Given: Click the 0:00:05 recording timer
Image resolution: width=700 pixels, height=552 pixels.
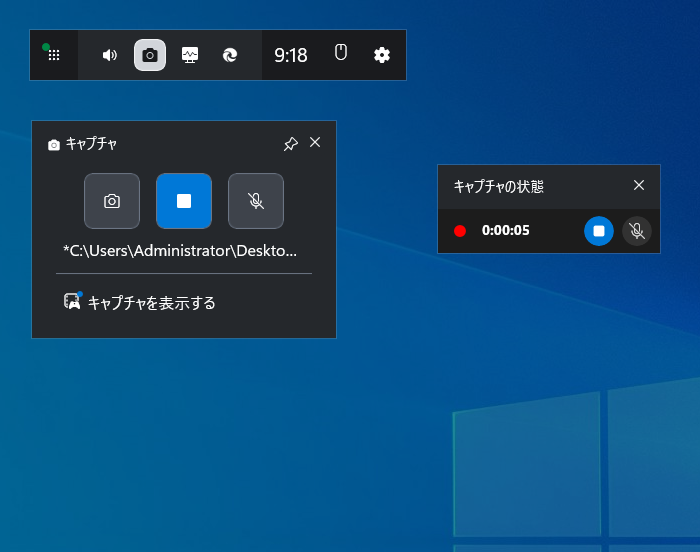Looking at the screenshot, I should (505, 230).
